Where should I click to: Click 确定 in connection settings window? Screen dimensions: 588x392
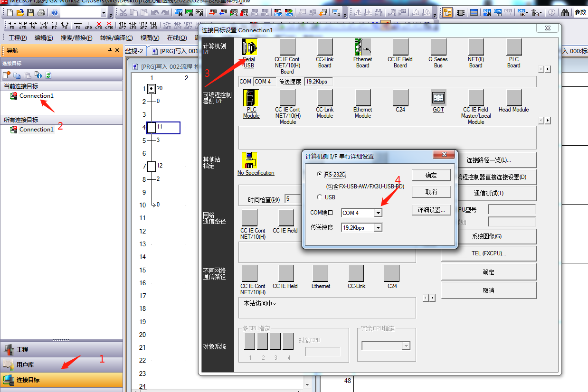489,272
